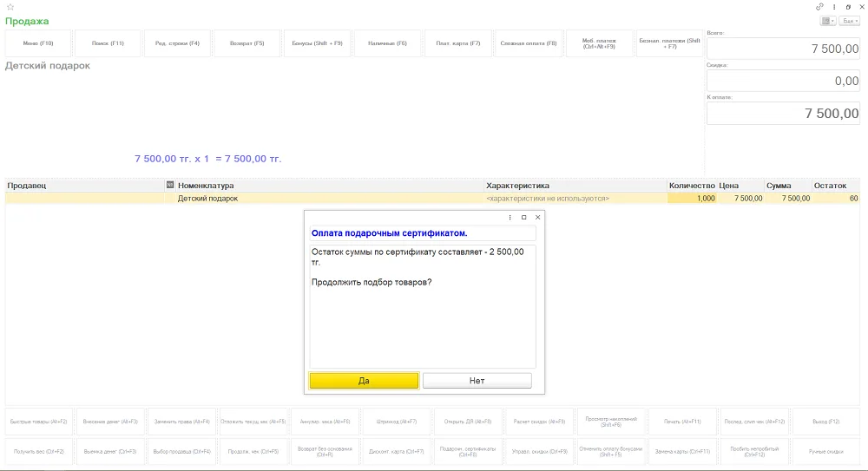868x471 pixels.
Task: Click the favorite star icon
Action: click(x=10, y=7)
